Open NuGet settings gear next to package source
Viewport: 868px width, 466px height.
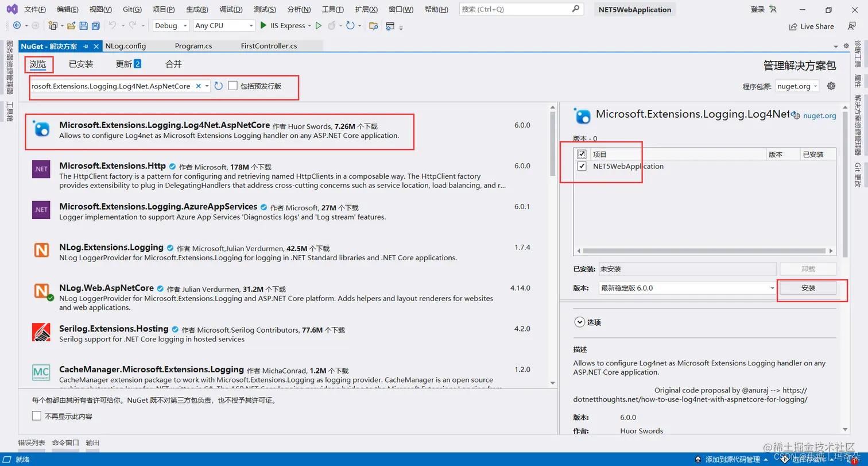(831, 86)
